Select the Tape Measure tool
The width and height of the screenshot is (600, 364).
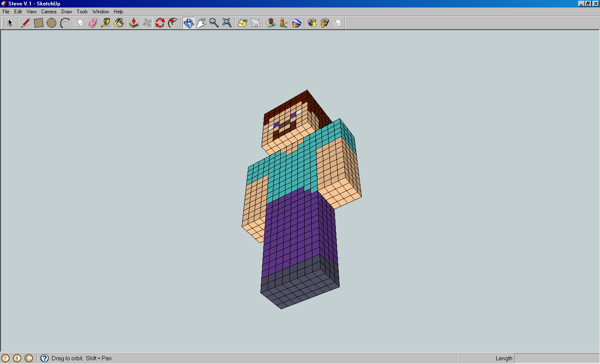click(105, 23)
